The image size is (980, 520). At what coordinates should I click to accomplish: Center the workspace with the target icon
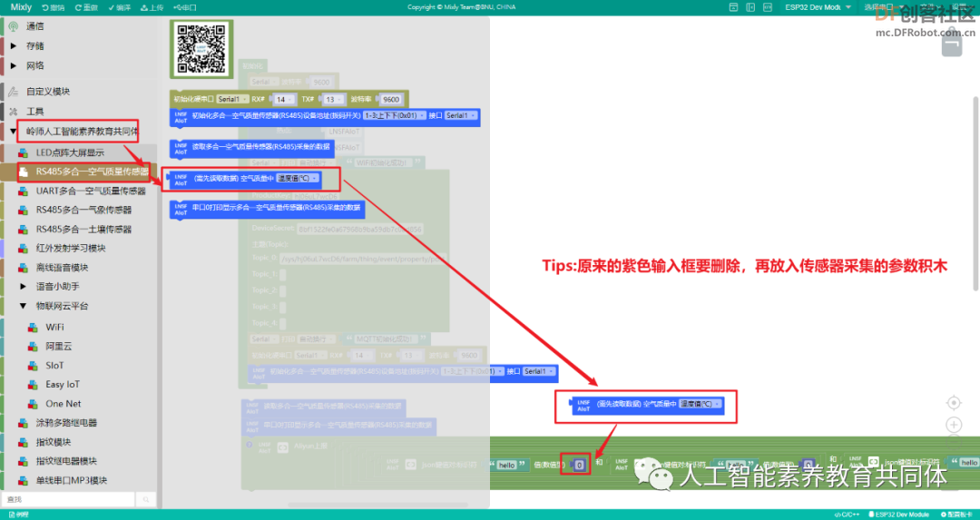(x=953, y=403)
